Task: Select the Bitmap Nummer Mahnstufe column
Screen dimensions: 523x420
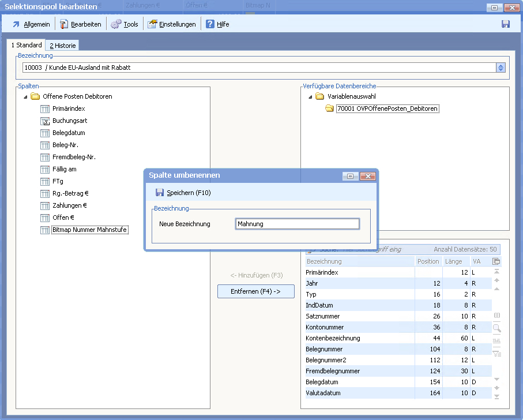Action: click(x=89, y=230)
